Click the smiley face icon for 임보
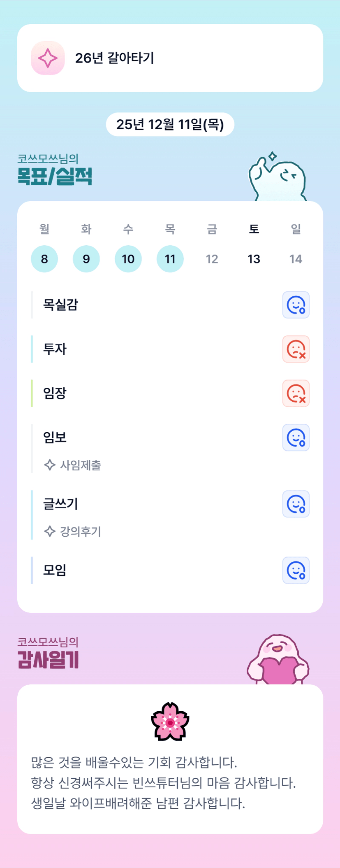This screenshot has height=868, width=340. [x=296, y=437]
